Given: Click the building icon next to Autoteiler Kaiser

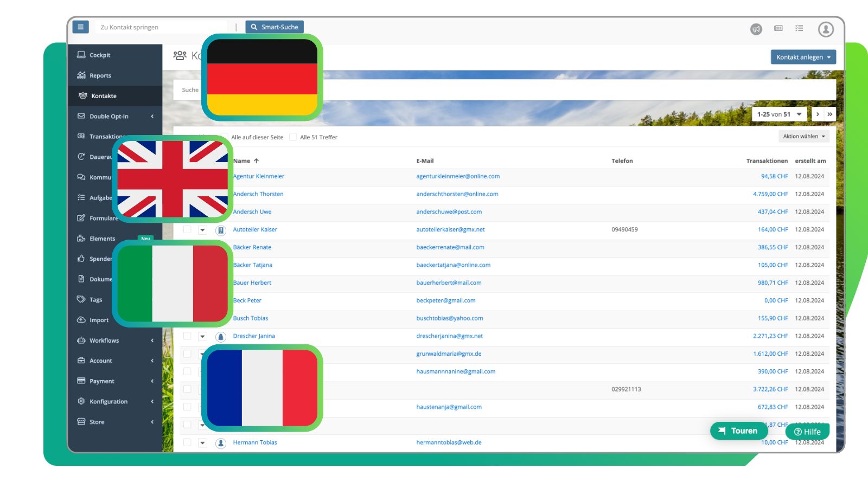Looking at the screenshot, I should 221,229.
